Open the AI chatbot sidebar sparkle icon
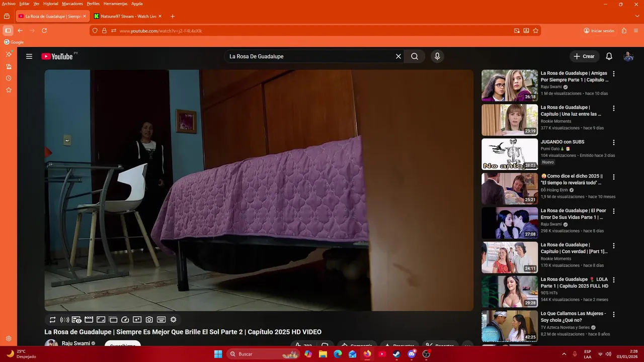The height and width of the screenshot is (362, 644). click(x=9, y=54)
